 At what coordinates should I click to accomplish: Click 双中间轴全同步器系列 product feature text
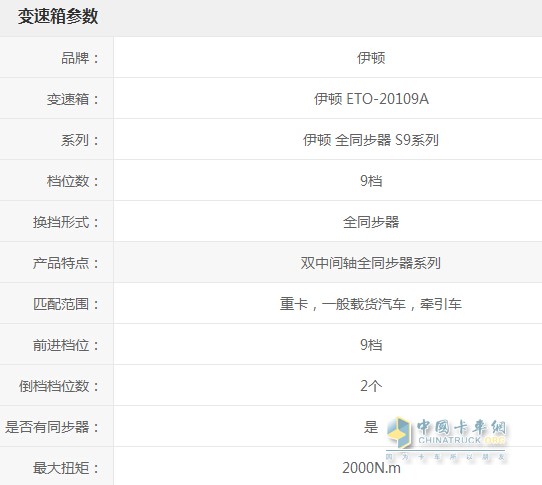[x=371, y=263]
